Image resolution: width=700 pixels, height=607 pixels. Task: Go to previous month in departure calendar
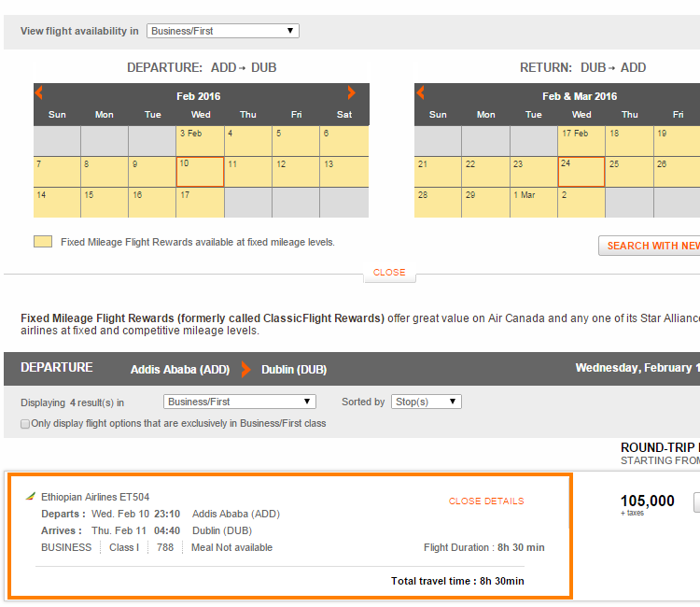point(39,92)
